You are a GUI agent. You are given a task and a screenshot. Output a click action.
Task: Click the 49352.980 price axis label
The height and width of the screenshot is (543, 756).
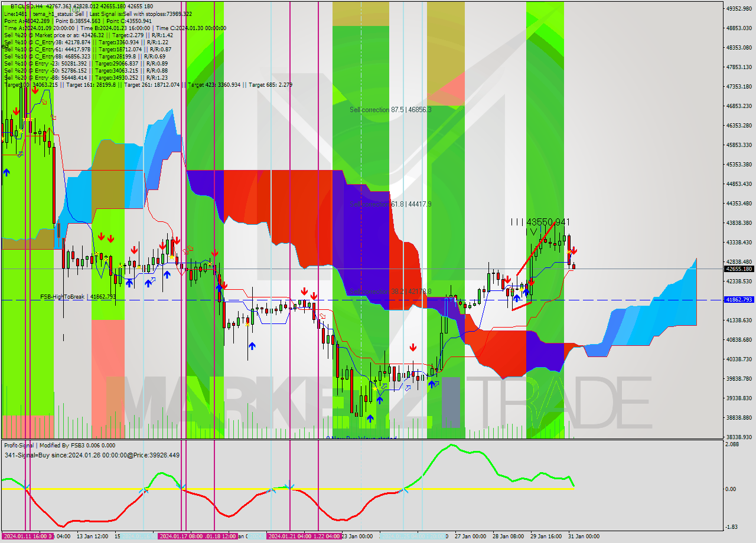tap(739, 8)
